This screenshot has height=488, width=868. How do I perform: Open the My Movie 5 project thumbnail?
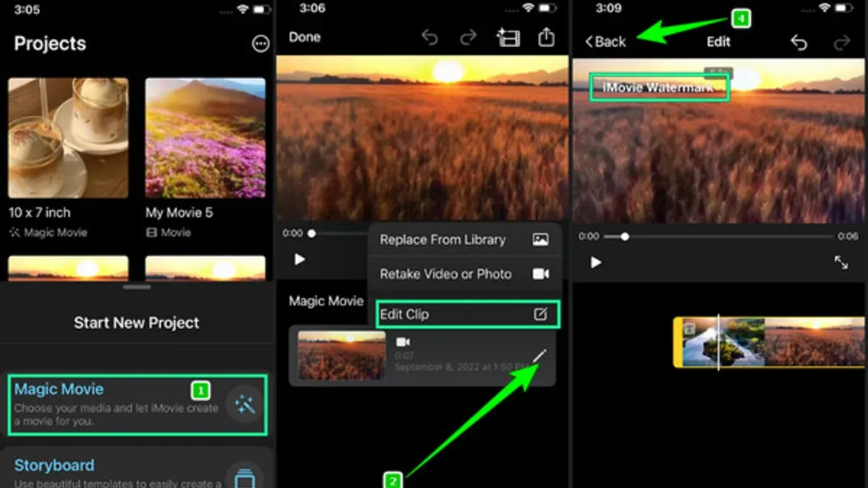click(205, 138)
